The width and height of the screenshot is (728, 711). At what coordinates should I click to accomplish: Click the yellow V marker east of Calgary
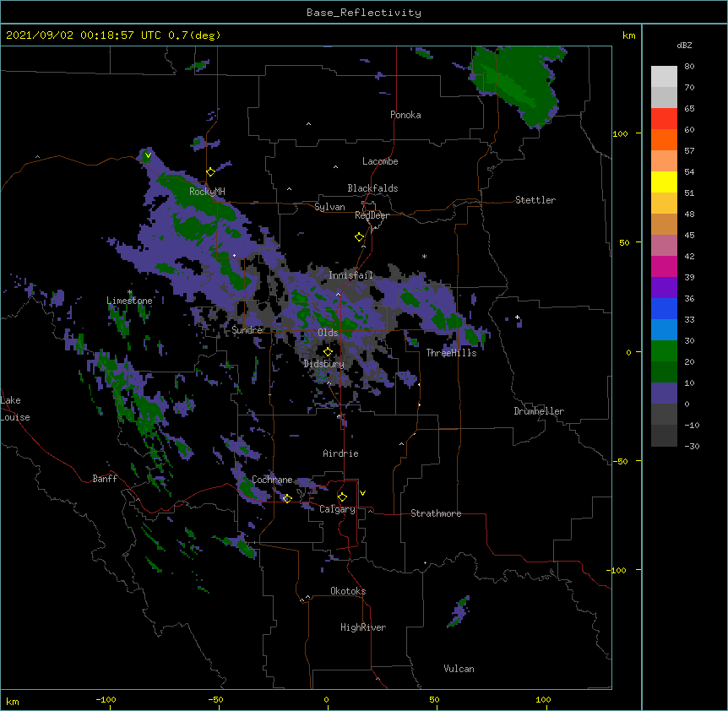362,493
